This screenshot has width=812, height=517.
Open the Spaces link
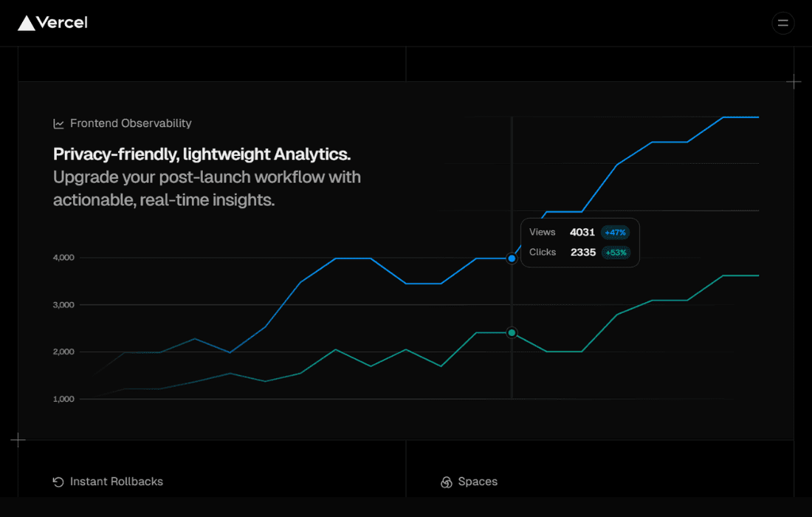(x=478, y=482)
